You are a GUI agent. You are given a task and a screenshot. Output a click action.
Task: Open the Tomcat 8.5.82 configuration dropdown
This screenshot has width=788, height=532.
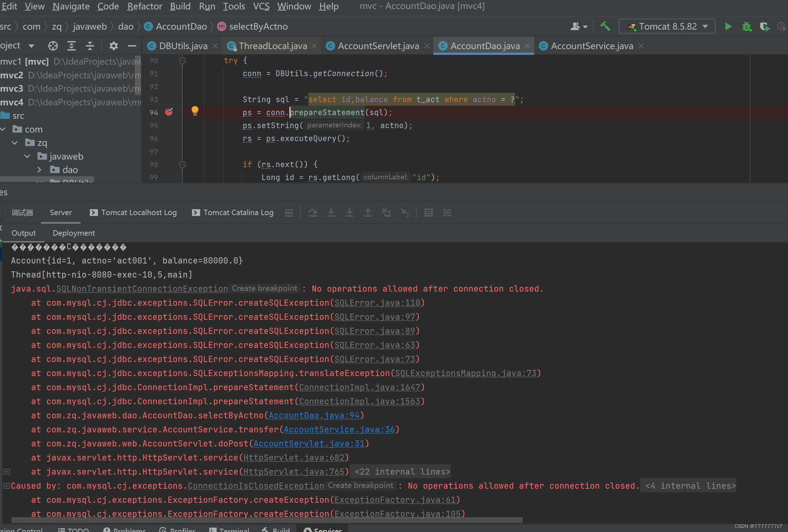coord(667,26)
